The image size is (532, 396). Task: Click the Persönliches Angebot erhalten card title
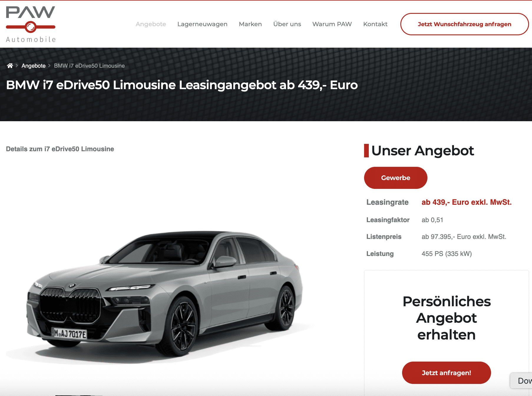click(x=447, y=318)
